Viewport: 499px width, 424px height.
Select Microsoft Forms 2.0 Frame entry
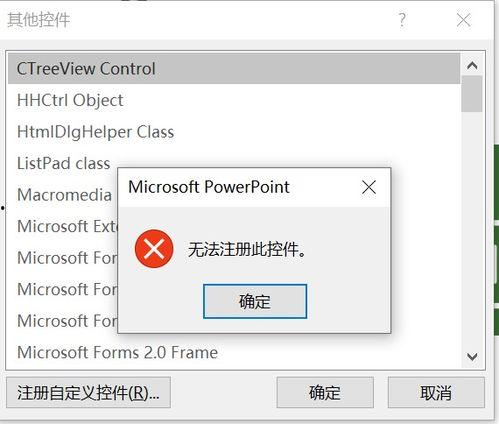click(234, 352)
